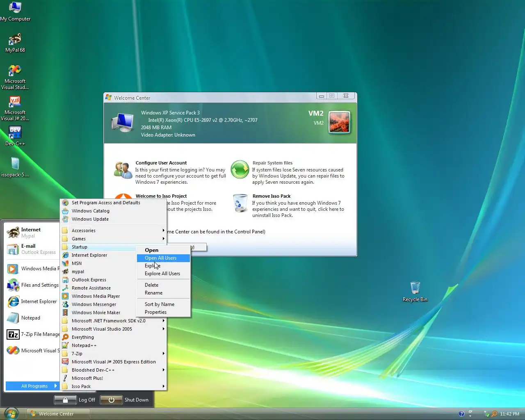Open Files and Settings Transfer wizard entry

pyautogui.click(x=33, y=285)
